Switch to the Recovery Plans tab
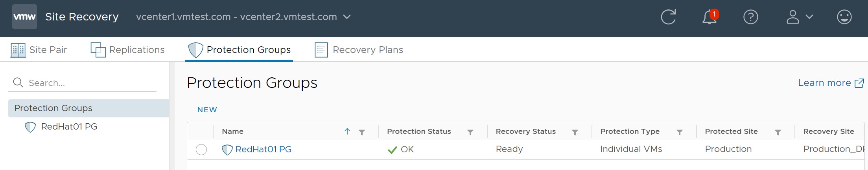868x170 pixels. pos(359,50)
